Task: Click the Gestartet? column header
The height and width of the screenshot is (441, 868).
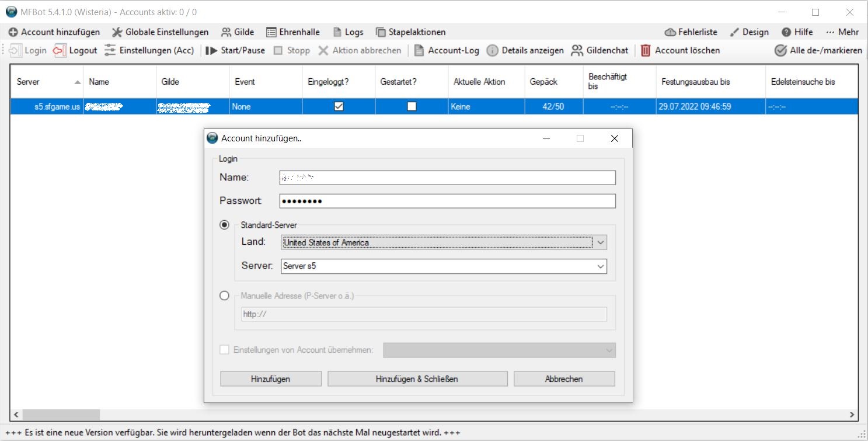Action: pyautogui.click(x=412, y=82)
